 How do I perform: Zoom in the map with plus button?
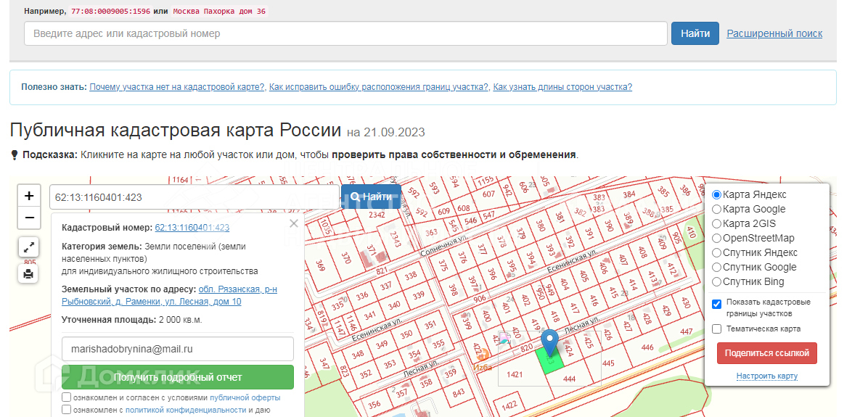[29, 195]
